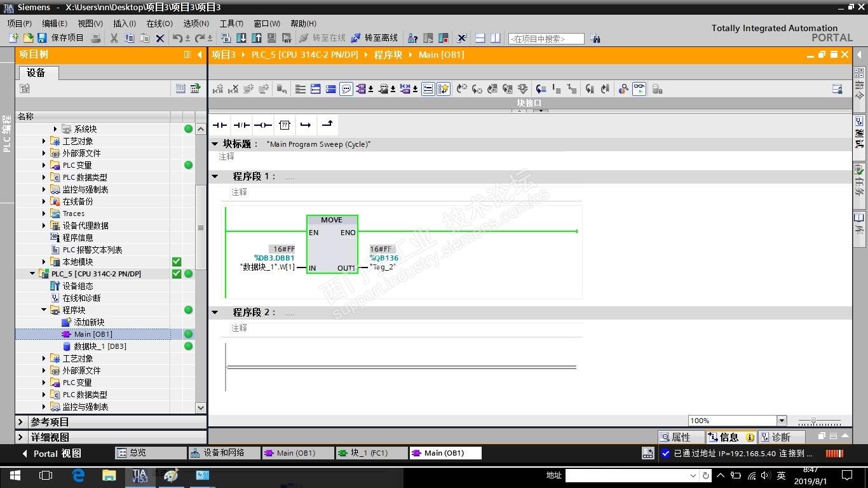The image size is (868, 488).
Task: Expand the 设备代理数据 tree node
Action: coord(44,226)
